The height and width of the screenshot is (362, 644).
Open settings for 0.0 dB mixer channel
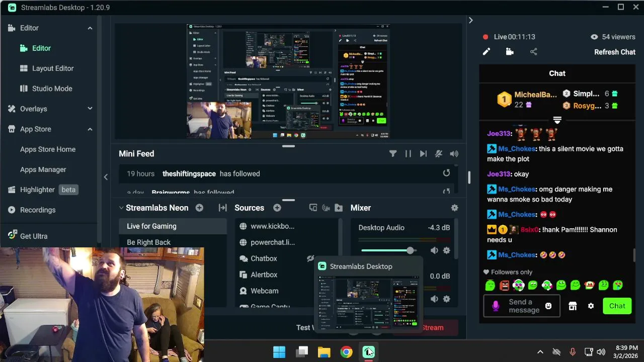(447, 299)
